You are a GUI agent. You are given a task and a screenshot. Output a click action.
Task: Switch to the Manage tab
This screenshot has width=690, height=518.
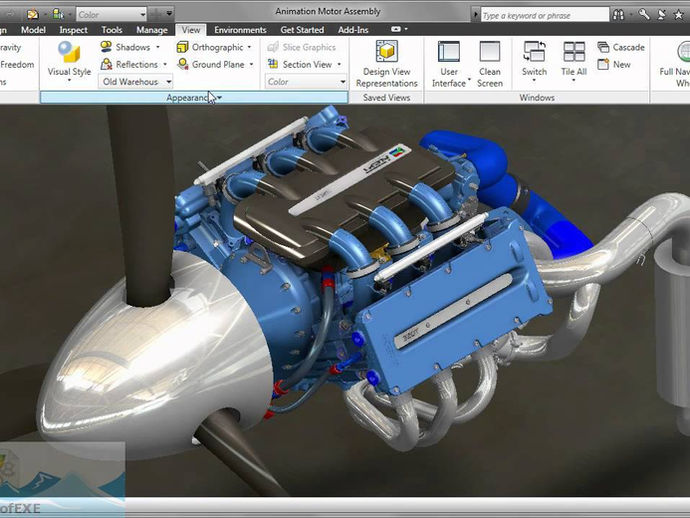(x=152, y=30)
